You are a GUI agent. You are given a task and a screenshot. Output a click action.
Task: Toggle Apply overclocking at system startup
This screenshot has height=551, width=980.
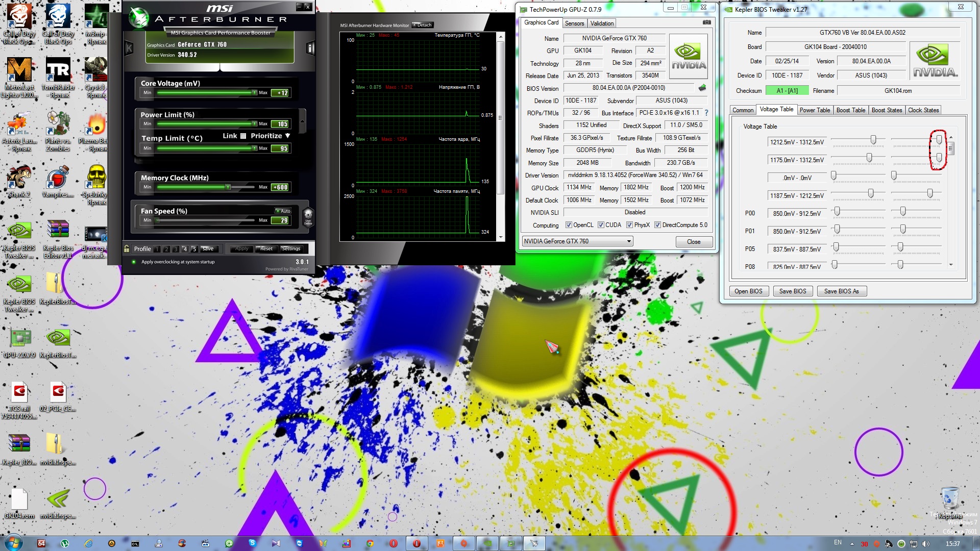pos(134,262)
